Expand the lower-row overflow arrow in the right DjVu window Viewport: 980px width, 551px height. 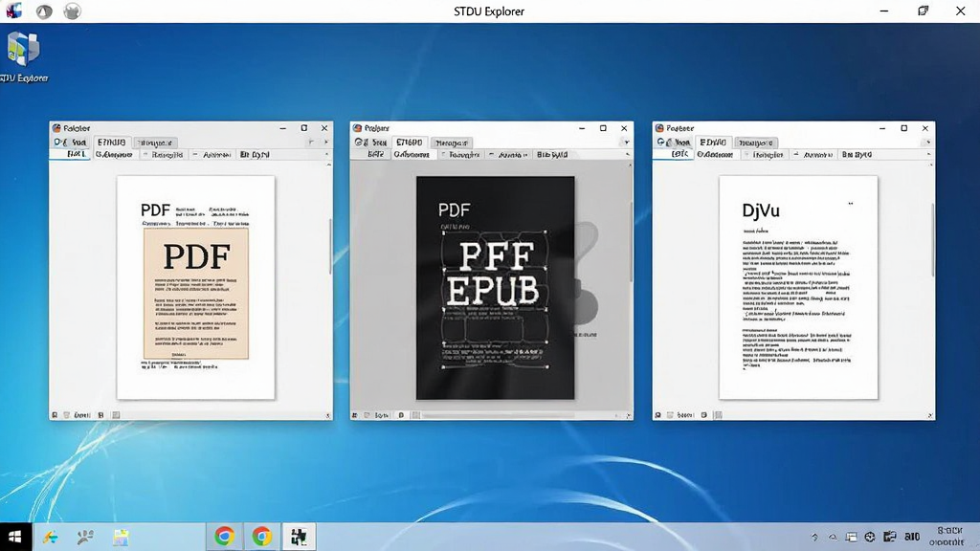click(x=928, y=154)
